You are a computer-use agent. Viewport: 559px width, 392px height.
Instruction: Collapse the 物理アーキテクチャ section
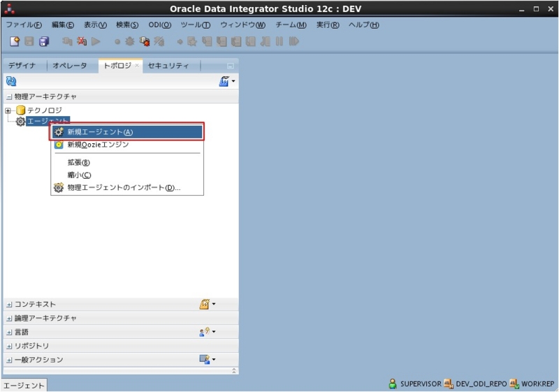[9, 97]
